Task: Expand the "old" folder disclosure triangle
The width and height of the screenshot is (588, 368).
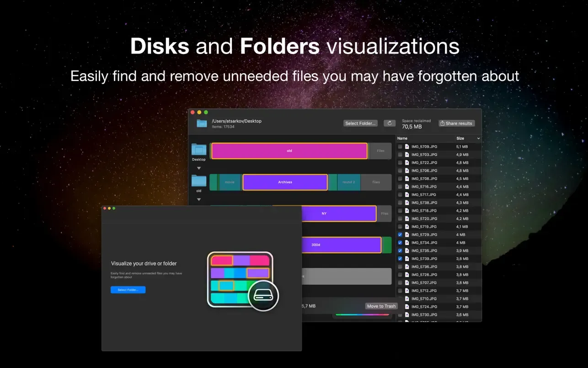Action: 198,199
